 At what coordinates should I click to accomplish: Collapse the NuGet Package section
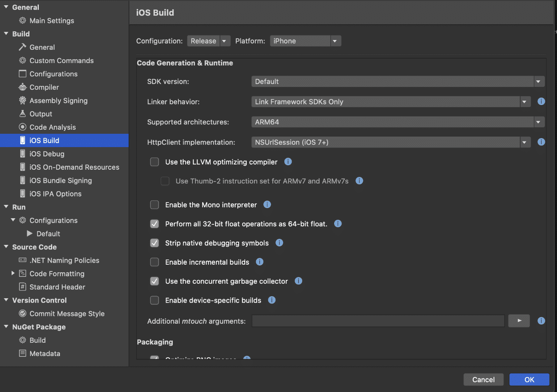pyautogui.click(x=6, y=327)
